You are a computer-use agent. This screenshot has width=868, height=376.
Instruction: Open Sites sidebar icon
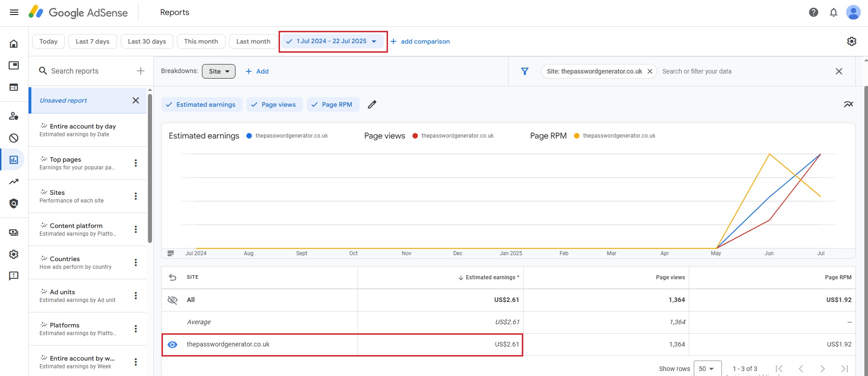14,87
